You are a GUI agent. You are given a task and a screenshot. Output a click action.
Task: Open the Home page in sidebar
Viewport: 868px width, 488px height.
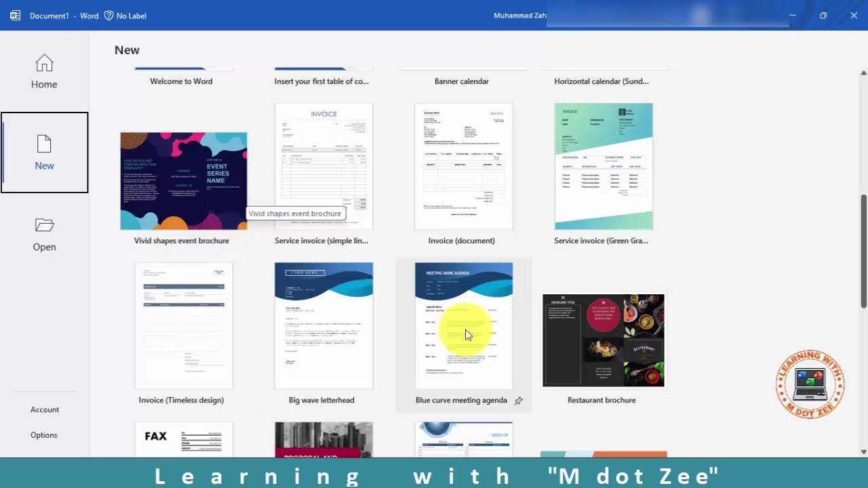coord(44,71)
